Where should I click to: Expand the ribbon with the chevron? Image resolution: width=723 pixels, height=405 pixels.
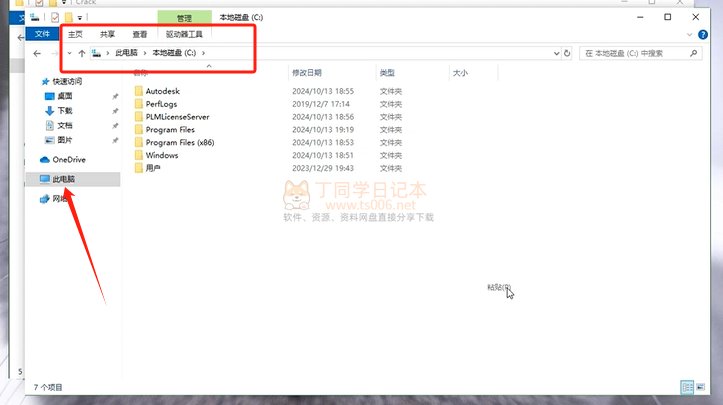click(x=689, y=35)
